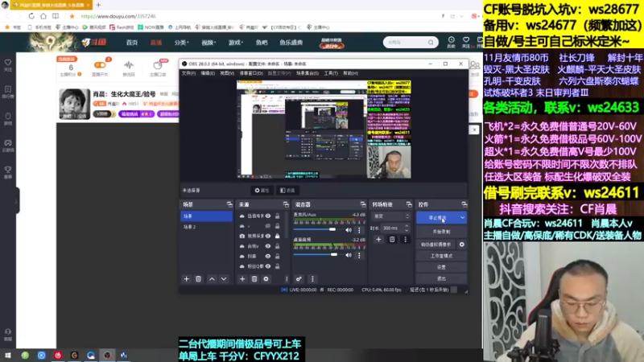
Task: Pop out the 转场特效 dock panel icon
Action: [x=409, y=204]
